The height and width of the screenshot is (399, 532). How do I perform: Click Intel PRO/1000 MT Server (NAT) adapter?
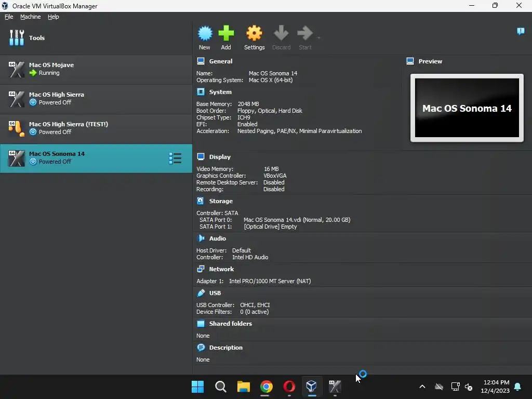pyautogui.click(x=270, y=281)
